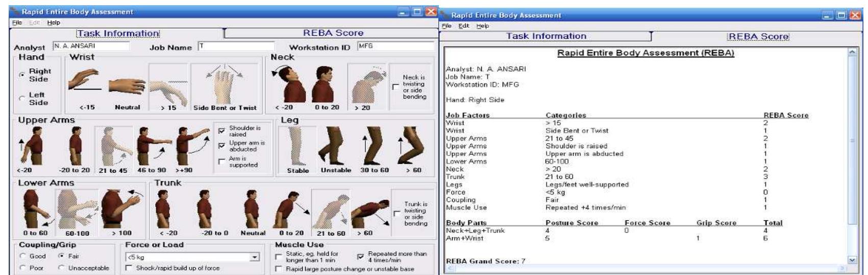Image resolution: width=868 pixels, height=275 pixels.
Task: Select the Neutral trunk posture image
Action: pos(253,209)
